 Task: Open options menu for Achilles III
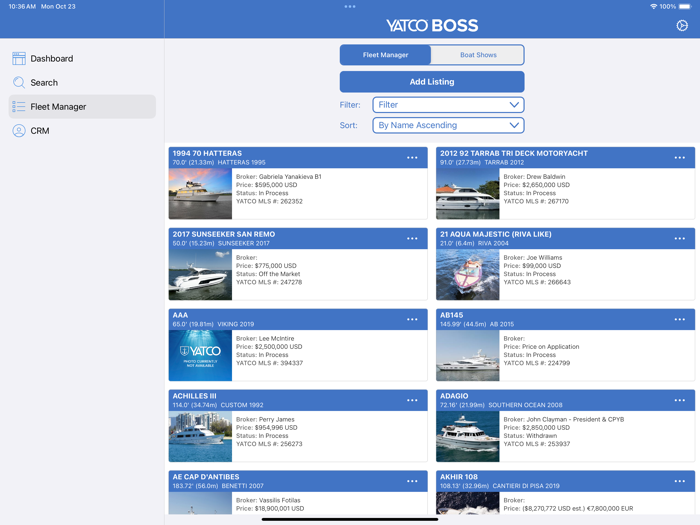412,400
